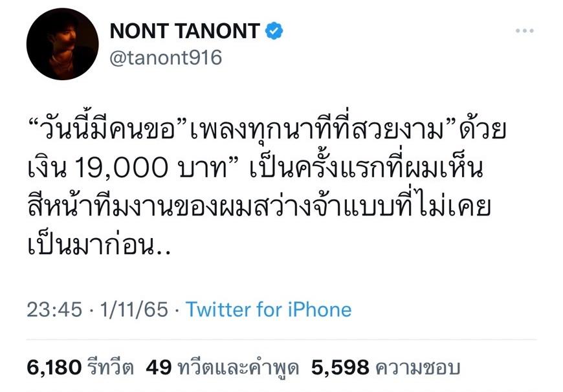Click the blue verified badge
This screenshot has height=392, width=563.
pos(274,30)
